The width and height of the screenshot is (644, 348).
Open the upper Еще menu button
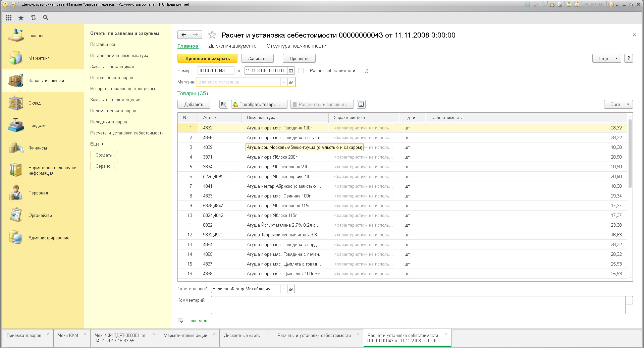[607, 58]
